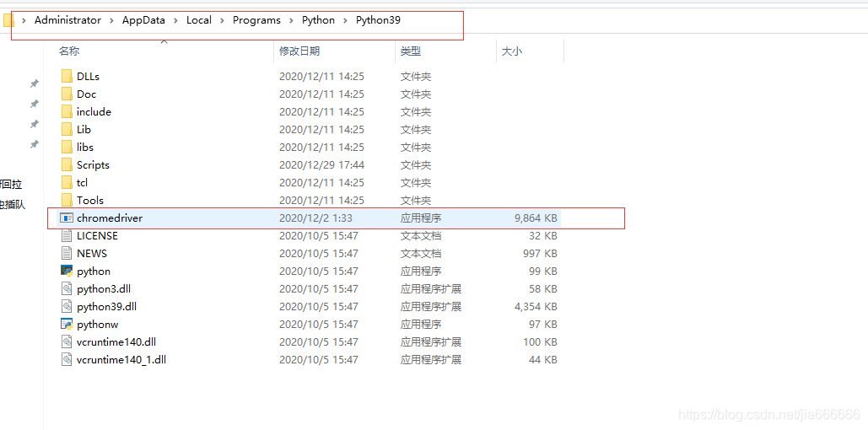Select the Doc folder name
Viewport: 868px width, 430px height.
86,94
